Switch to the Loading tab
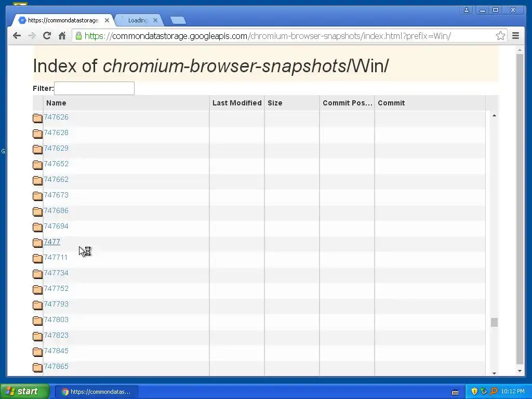Viewport: 532px width, 399px height. click(x=138, y=20)
